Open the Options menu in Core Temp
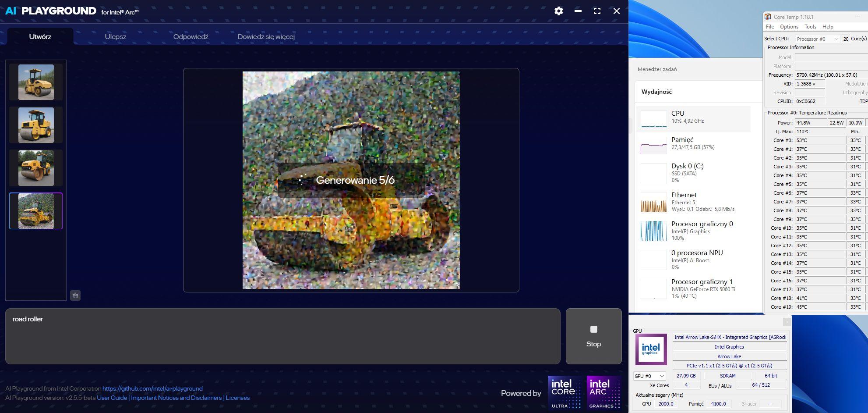Image resolution: width=868 pixels, height=413 pixels. point(789,27)
